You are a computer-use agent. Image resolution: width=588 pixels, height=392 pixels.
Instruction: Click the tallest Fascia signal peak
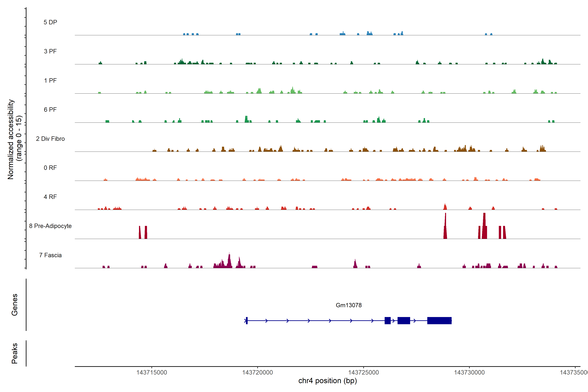pos(229,260)
